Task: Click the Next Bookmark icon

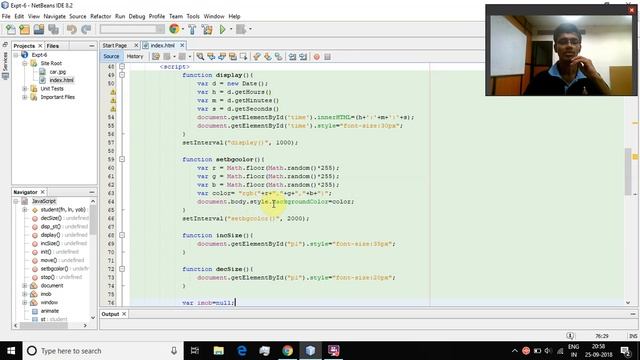Action: pos(268,57)
